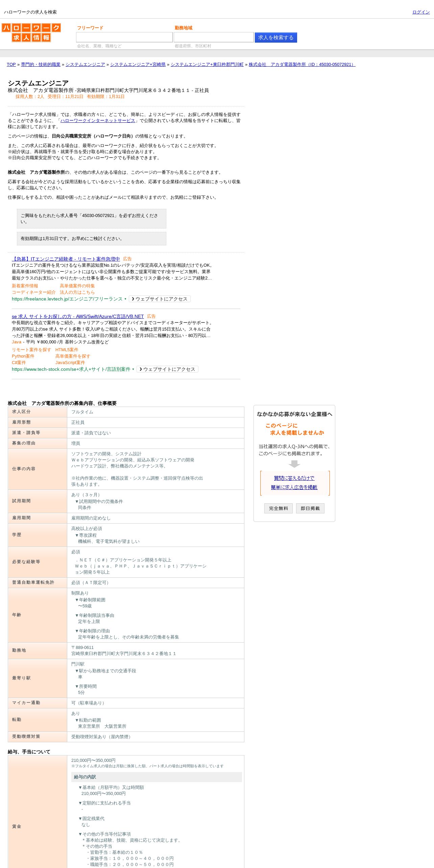The height and width of the screenshot is (868, 434).
Task: Click the 東京営業所 大阪営業所 transfer text
Action: coord(102,726)
